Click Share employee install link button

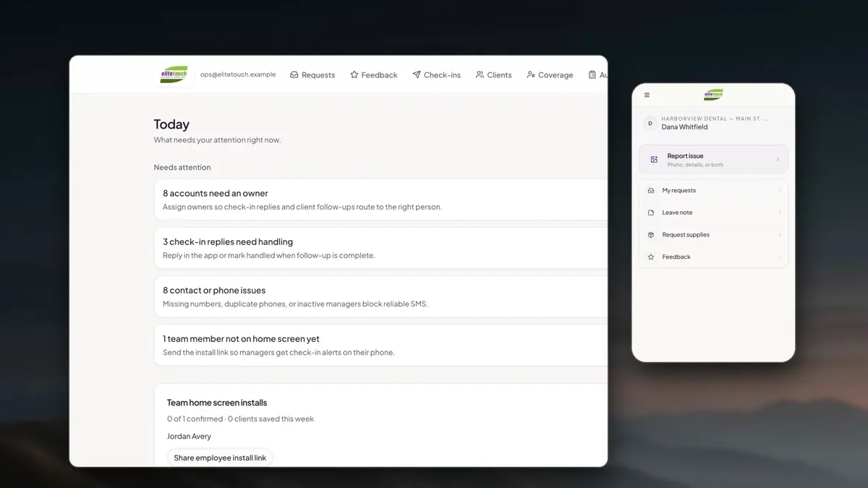pos(220,458)
